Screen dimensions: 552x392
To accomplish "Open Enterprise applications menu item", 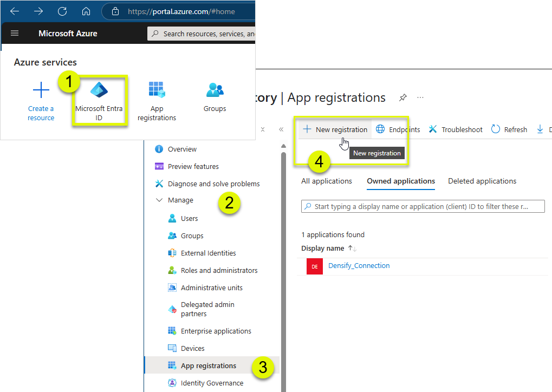I will 216,331.
